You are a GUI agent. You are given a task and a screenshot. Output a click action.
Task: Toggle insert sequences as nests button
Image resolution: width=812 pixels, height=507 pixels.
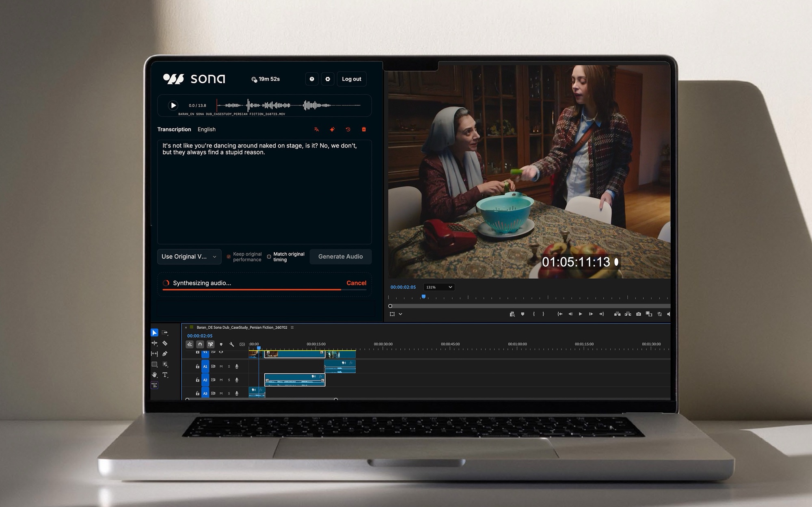tap(190, 344)
